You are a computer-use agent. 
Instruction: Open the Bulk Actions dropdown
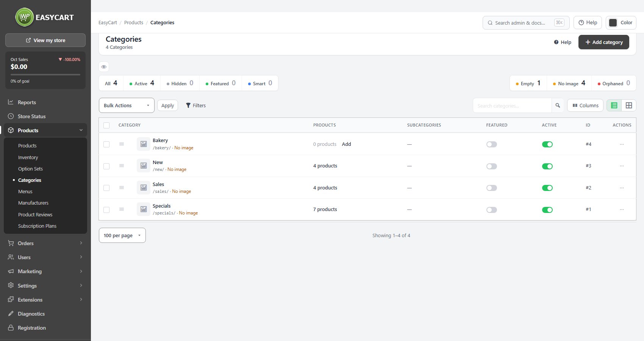(x=127, y=105)
